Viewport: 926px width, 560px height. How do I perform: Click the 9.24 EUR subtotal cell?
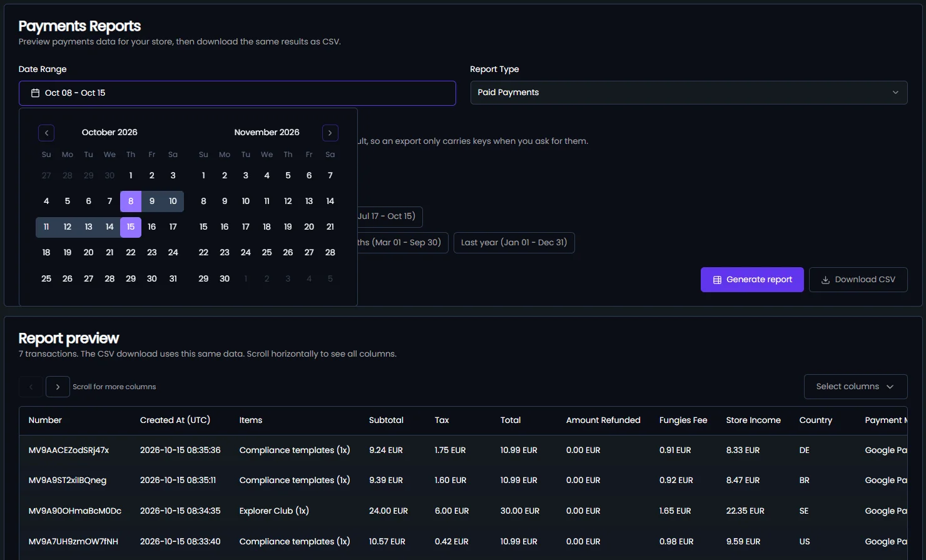coord(386,451)
